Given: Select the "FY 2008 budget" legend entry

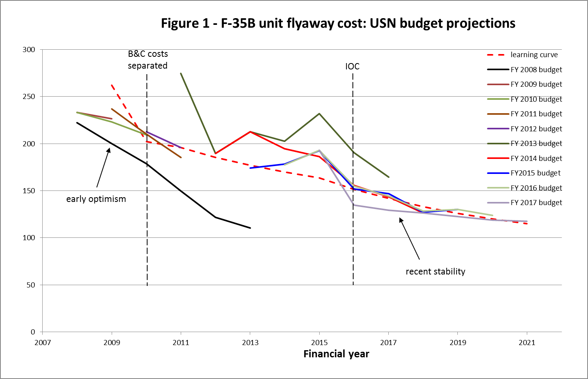Looking at the screenshot, I should pos(525,70).
